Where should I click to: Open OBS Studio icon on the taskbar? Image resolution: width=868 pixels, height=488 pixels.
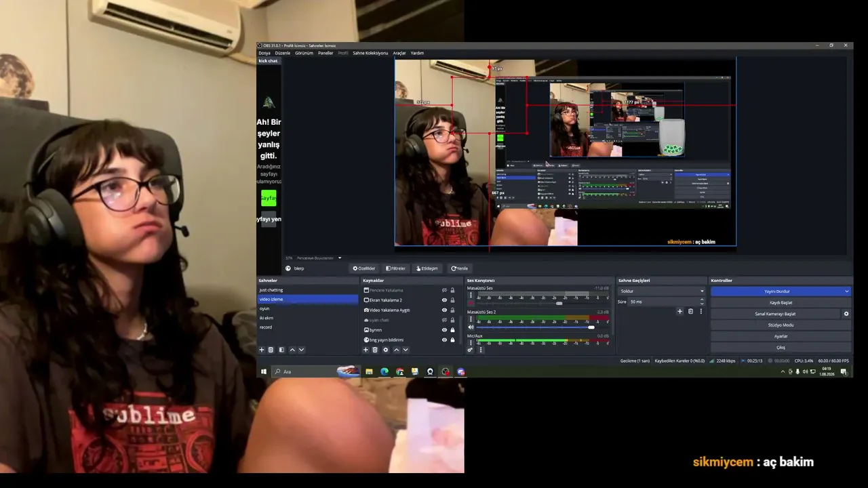click(446, 371)
